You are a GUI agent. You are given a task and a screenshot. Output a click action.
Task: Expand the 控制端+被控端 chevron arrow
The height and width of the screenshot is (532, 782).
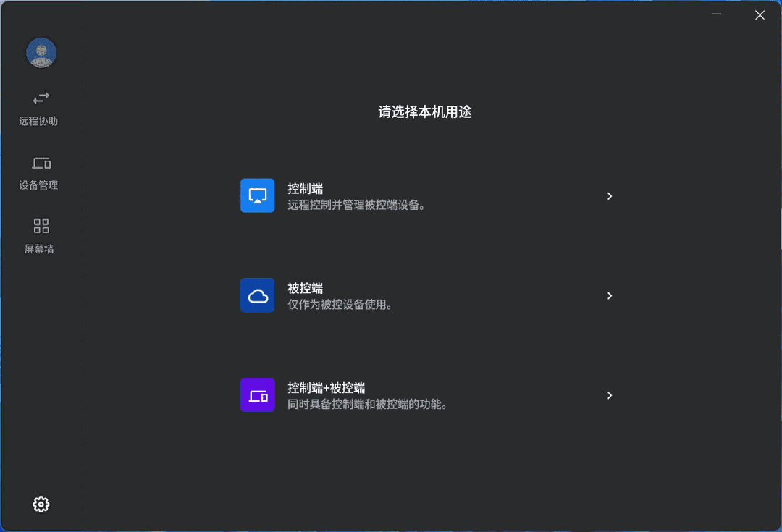tap(610, 395)
